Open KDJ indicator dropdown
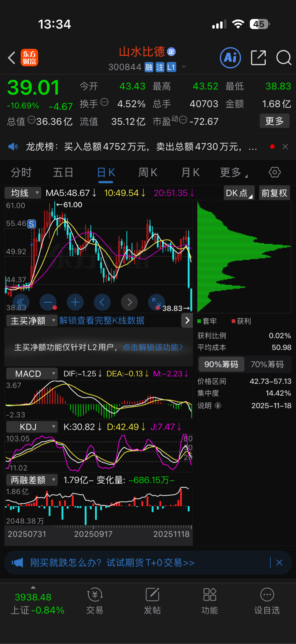Screen dimensions: 296x644 [x=32, y=427]
